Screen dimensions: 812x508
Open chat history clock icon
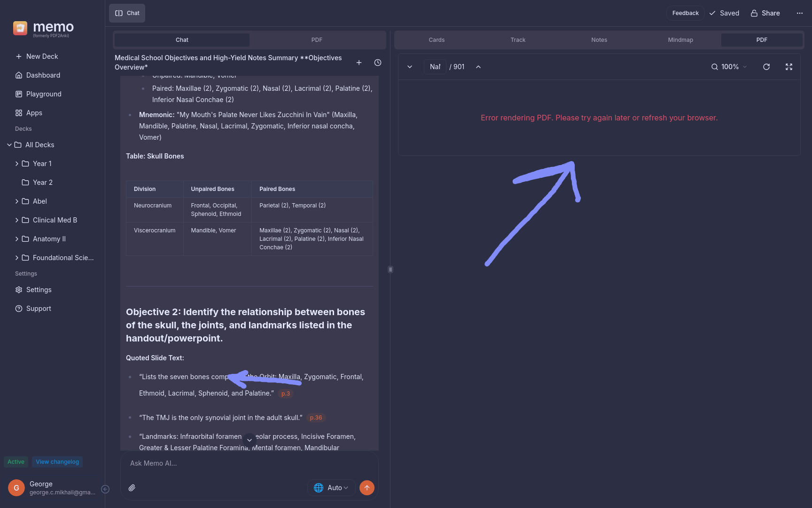(x=378, y=63)
